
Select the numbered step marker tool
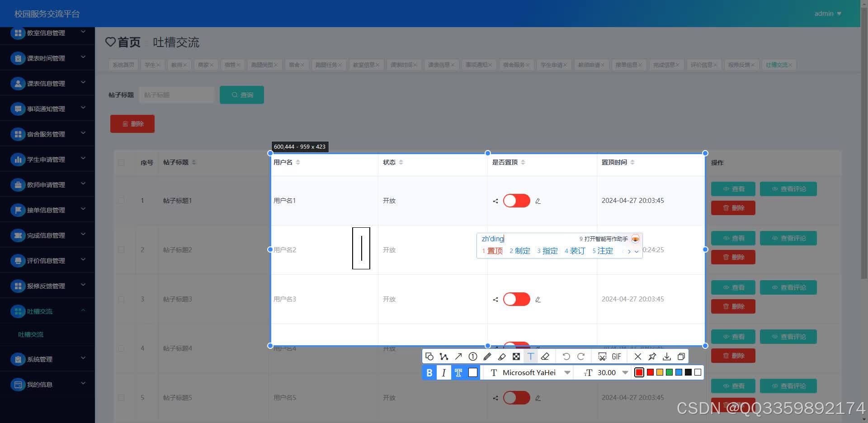pos(473,357)
